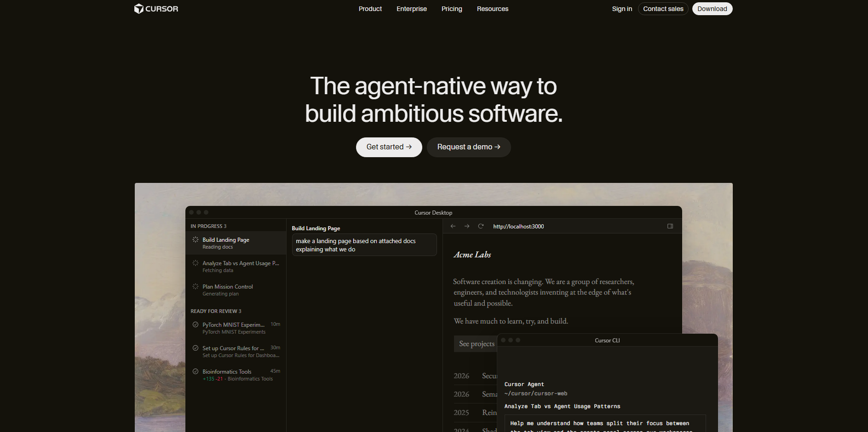Click the 10m timestamp on PyTorch MNIST
Image resolution: width=868 pixels, height=432 pixels.
pyautogui.click(x=275, y=324)
